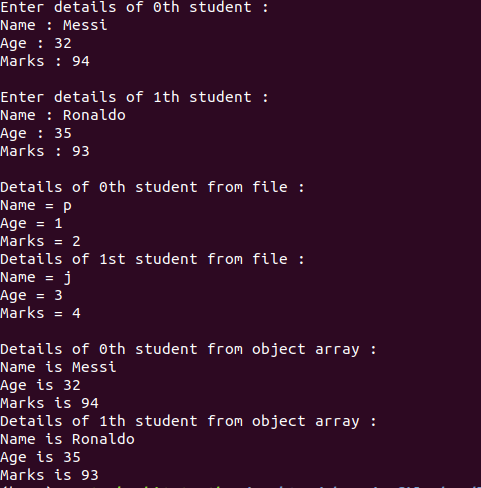Click the 'Name = j' output line
The image size is (481, 488).
(36, 278)
